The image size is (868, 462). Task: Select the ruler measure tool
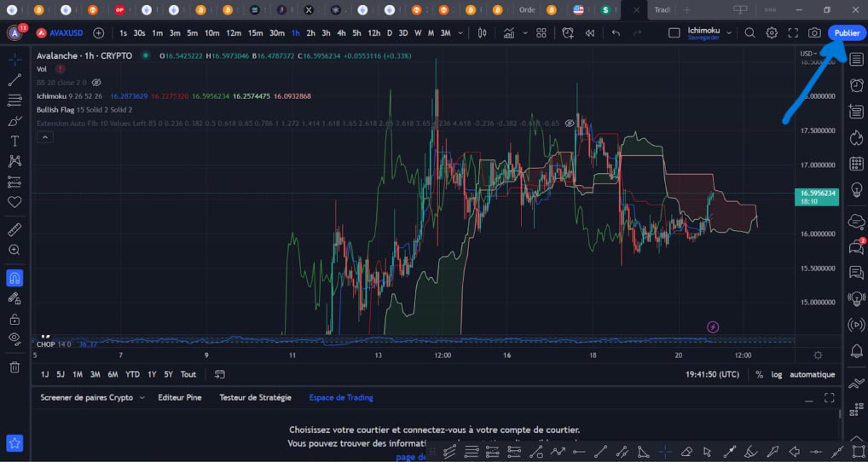[14, 229]
